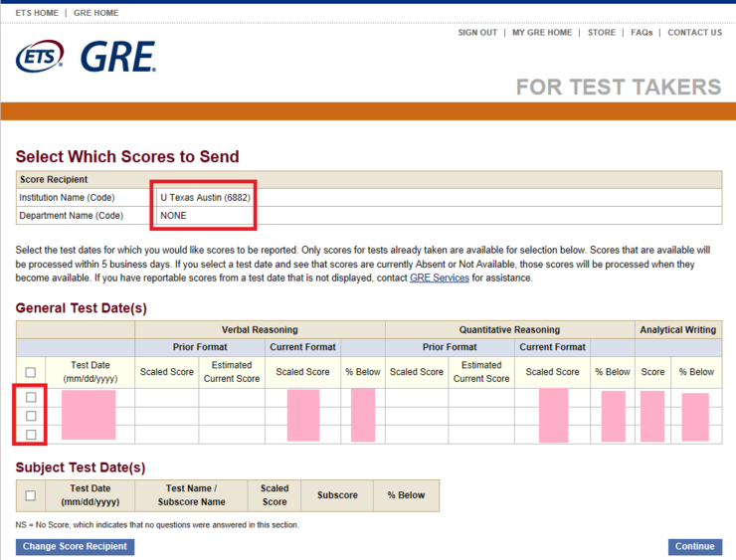
Task: Click 'Prior Format' under Verbal Reasoning
Action: pyautogui.click(x=200, y=347)
